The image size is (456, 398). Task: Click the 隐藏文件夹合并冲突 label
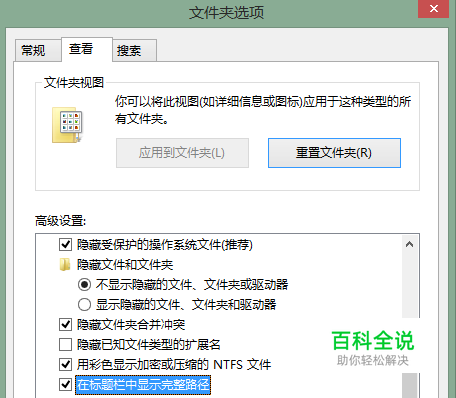131,324
